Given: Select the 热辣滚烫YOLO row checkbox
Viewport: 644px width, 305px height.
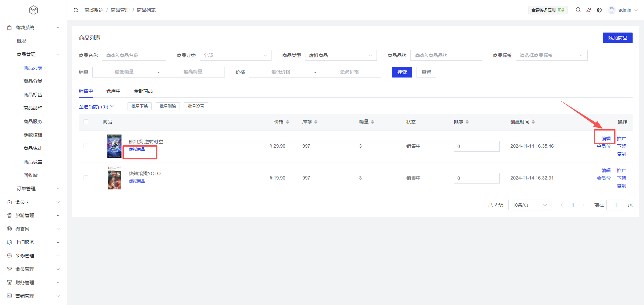Looking at the screenshot, I should tap(86, 178).
